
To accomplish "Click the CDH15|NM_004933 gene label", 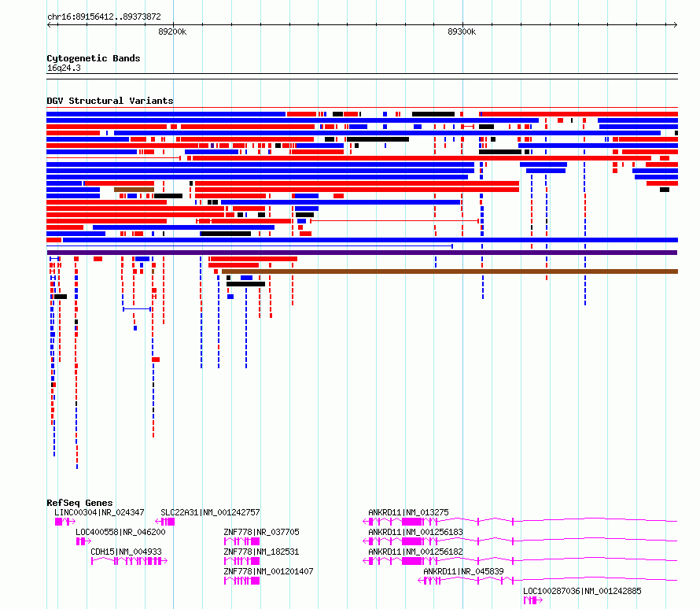I will tap(127, 552).
